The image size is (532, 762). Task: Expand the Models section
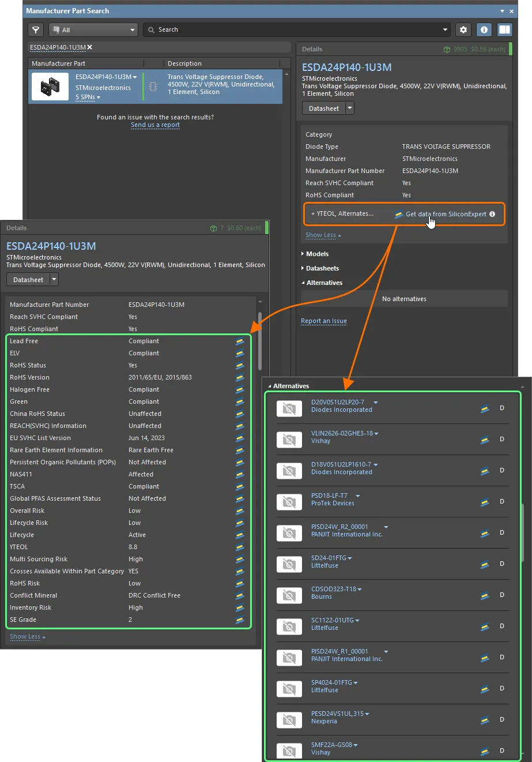[315, 254]
